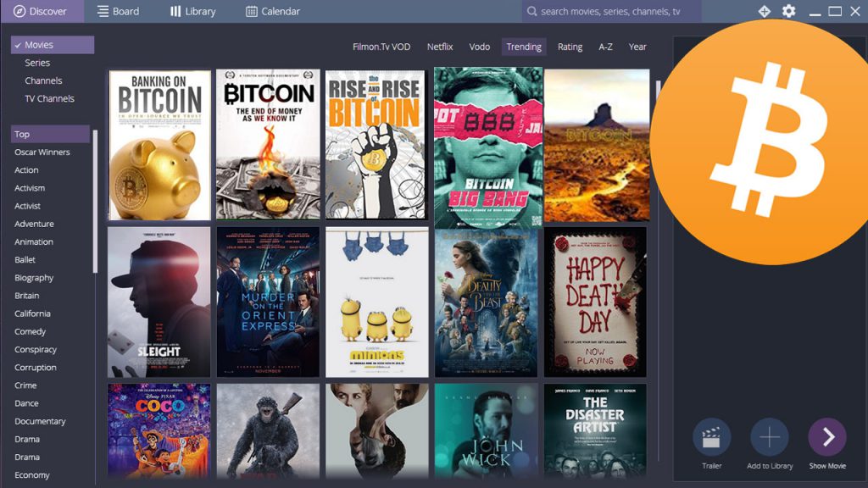Image resolution: width=868 pixels, height=488 pixels.
Task: Open the Library tab
Action: (192, 11)
